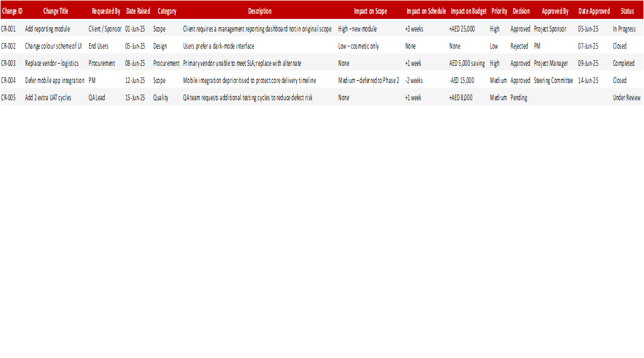
Task: Click 'Add 2 extra UAT cycles' cell
Action: [48, 98]
